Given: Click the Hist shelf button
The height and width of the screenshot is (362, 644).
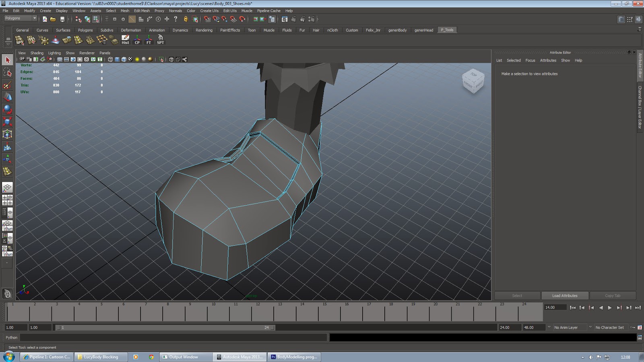Looking at the screenshot, I should coord(125,39).
